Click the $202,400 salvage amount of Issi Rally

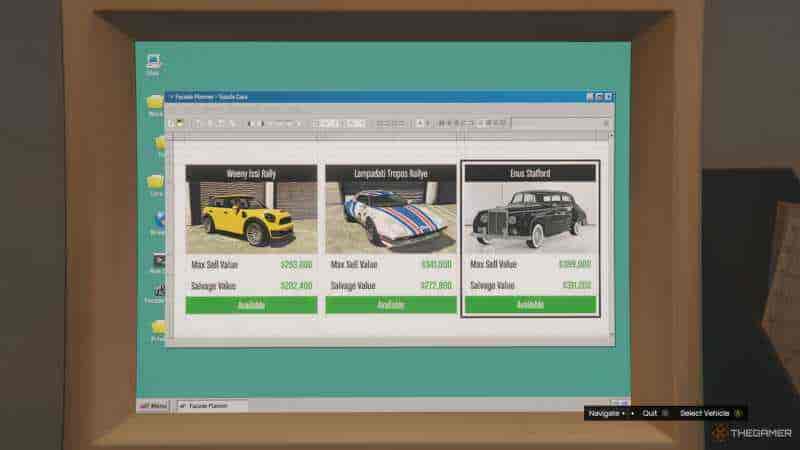(x=296, y=286)
